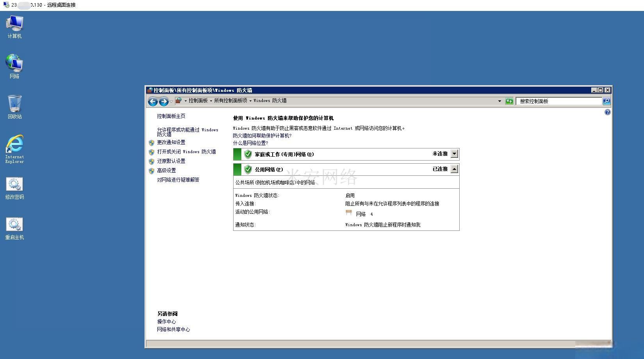Select the 网络 4 active network text
Viewport: 644px width, 359px height.
pyautogui.click(x=364, y=214)
